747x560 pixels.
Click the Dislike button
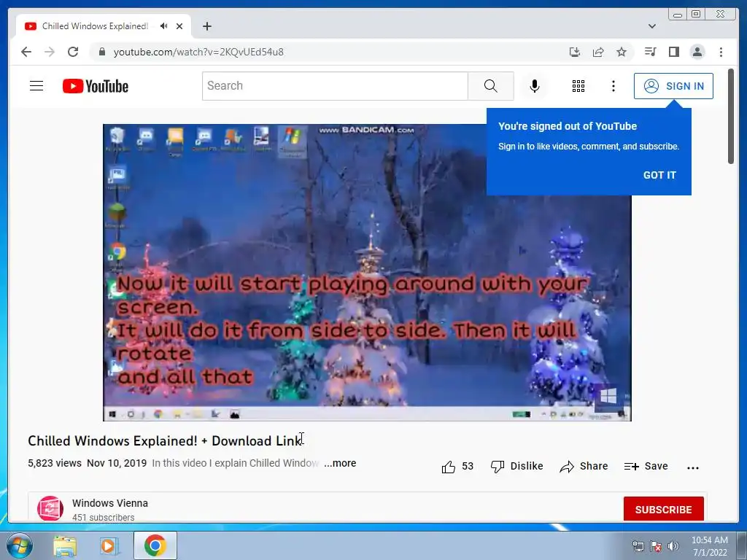517,466
